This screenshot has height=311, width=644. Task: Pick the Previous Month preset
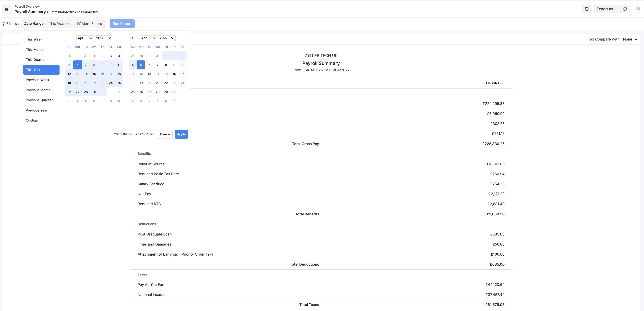[41, 90]
